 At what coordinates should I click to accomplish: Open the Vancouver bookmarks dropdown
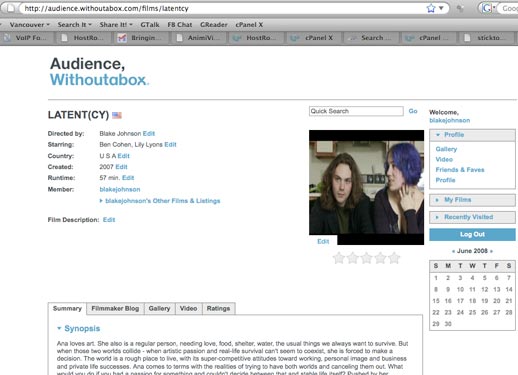coord(30,25)
